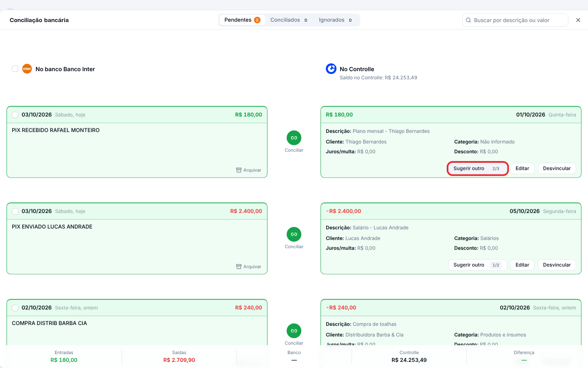Click the Conciliar link icon for Lucas Andrade

[294, 234]
